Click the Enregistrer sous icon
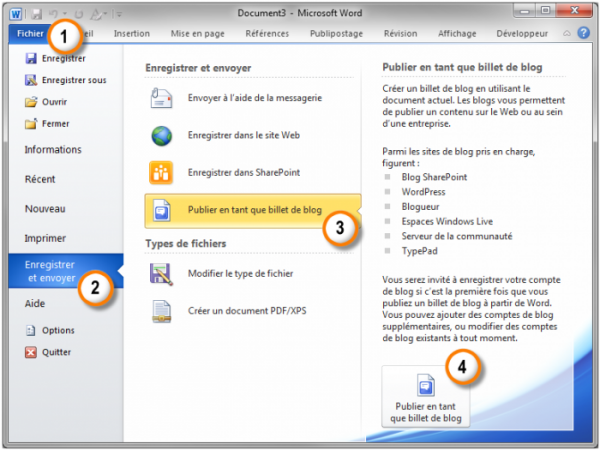 tap(31, 80)
